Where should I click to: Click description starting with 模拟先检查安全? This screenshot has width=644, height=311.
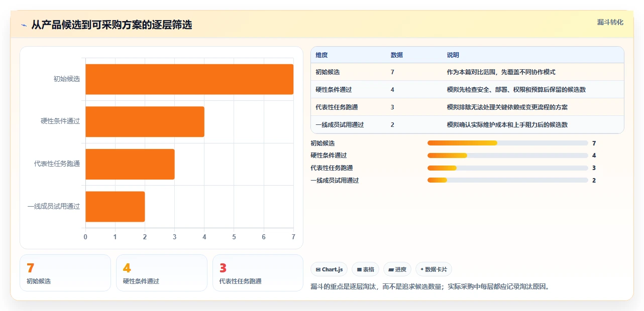click(x=516, y=90)
